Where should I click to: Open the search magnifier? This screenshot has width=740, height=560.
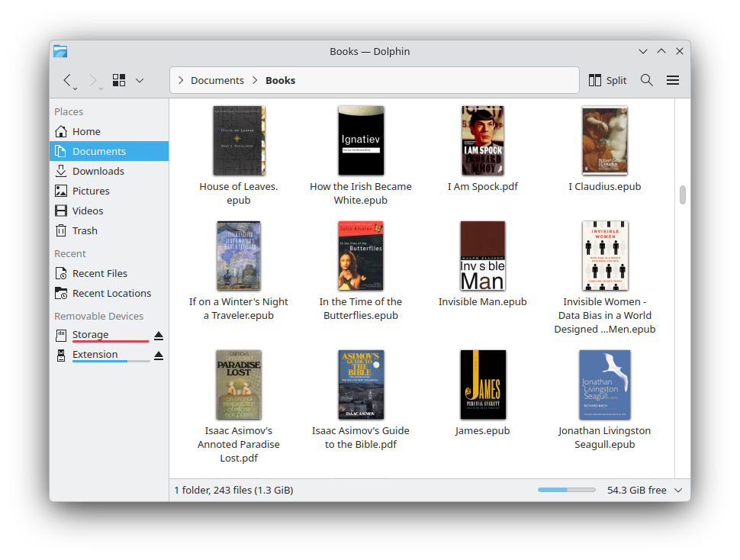(647, 80)
